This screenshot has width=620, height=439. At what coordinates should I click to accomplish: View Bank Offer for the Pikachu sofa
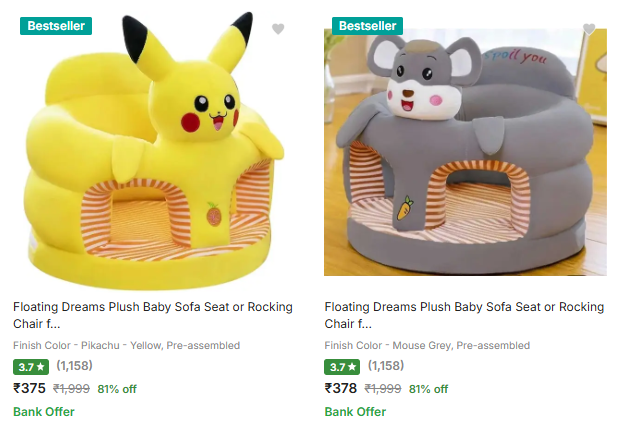pos(44,412)
